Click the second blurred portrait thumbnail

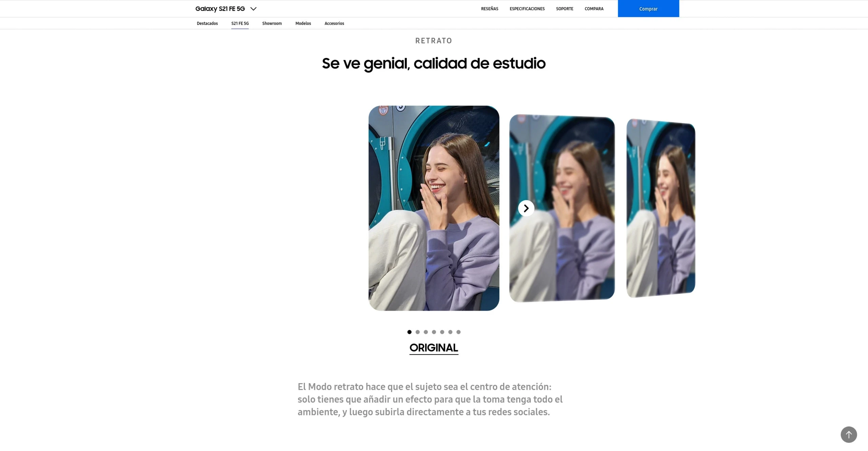tap(660, 208)
